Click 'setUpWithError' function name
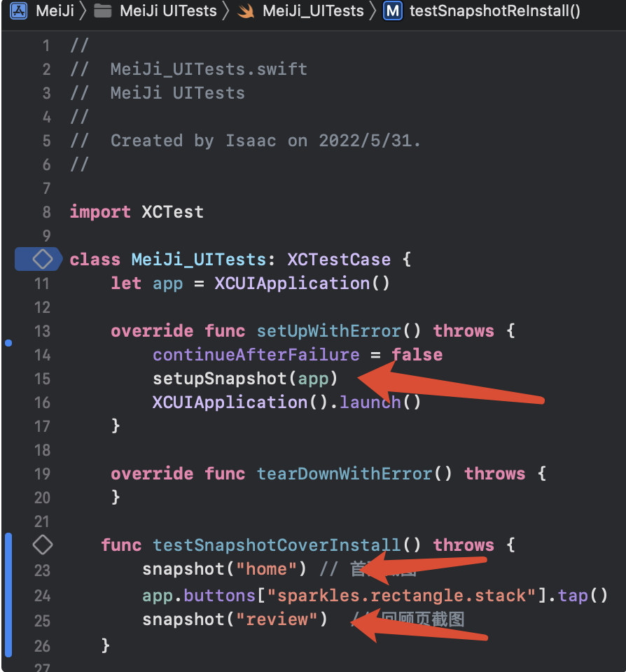This screenshot has width=626, height=672. (x=329, y=331)
